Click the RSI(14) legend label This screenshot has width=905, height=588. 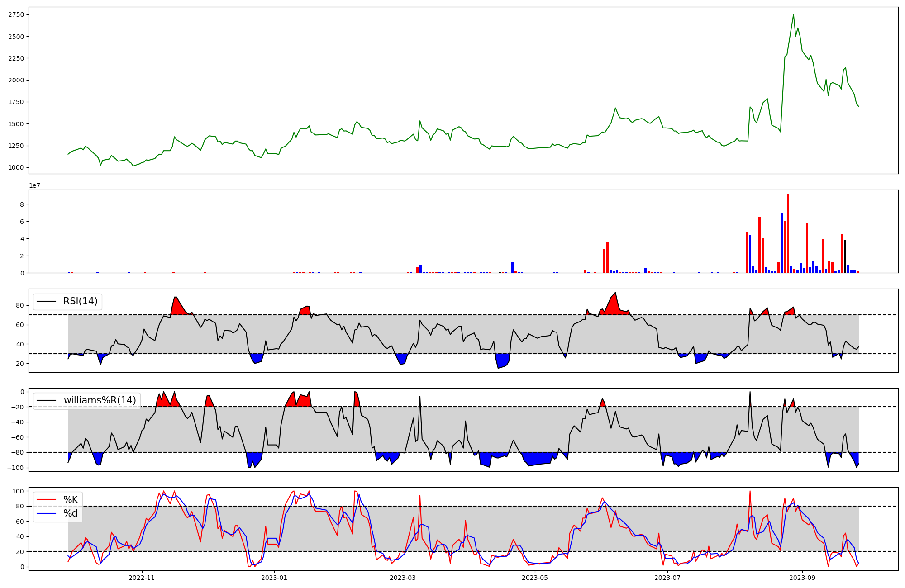[x=80, y=301]
